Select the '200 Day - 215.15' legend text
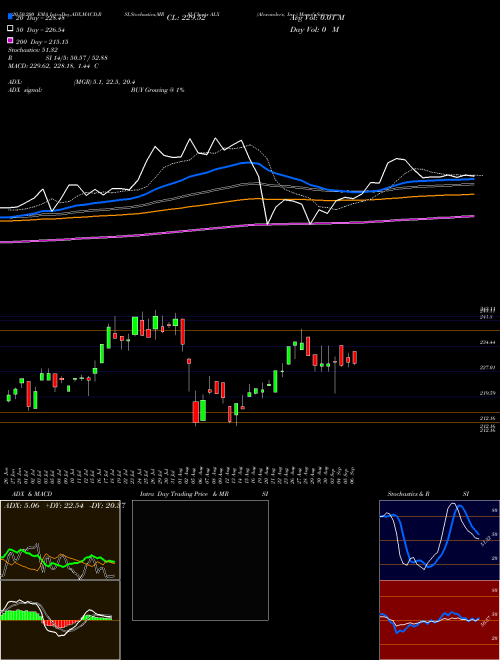This screenshot has height=660, width=500. coord(42,42)
